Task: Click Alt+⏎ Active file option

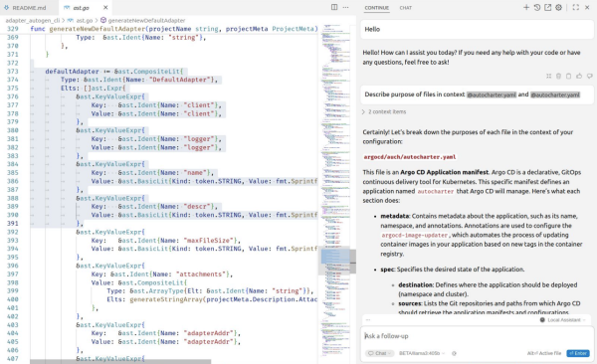Action: coord(544,353)
